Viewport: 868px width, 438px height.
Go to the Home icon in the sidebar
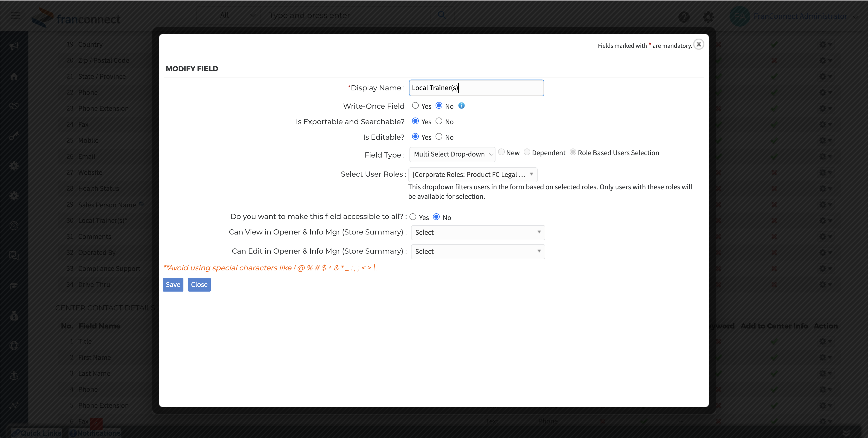point(14,76)
